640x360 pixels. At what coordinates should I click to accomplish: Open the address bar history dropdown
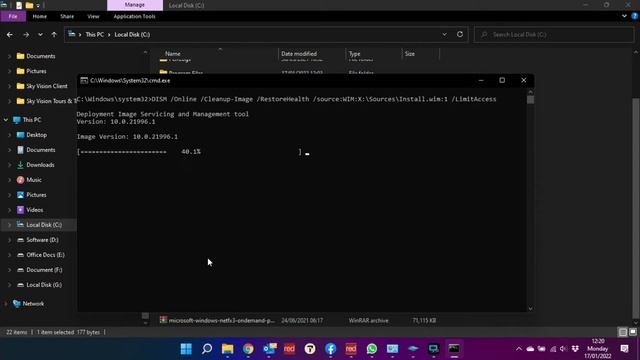pos(444,34)
